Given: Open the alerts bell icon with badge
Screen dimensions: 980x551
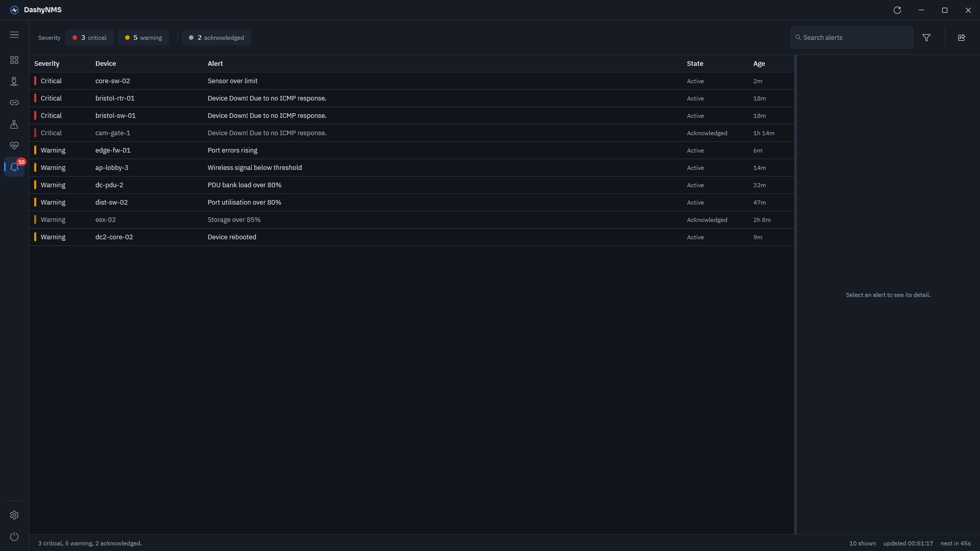Looking at the screenshot, I should (14, 167).
